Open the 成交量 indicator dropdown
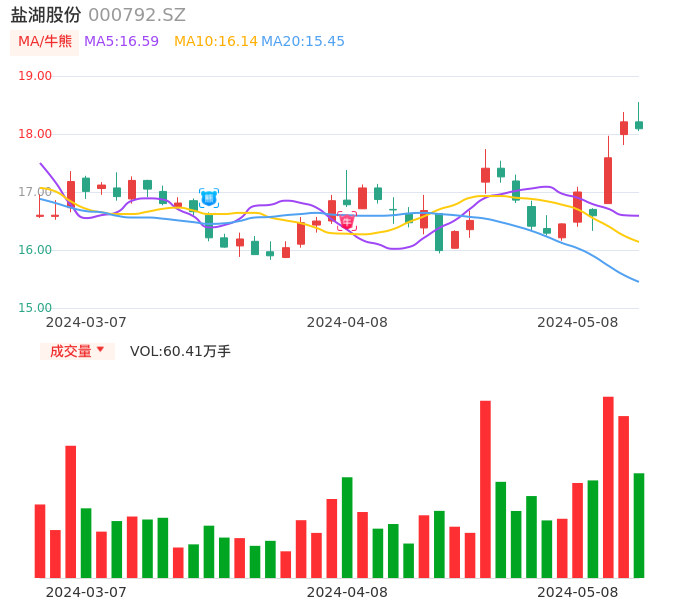This screenshot has height=606, width=686. 70,351
